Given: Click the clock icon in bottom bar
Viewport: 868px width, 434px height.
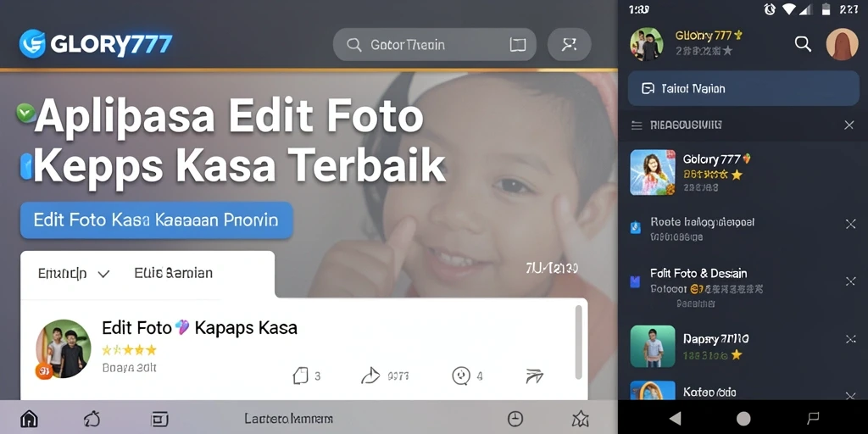Looking at the screenshot, I should (515, 419).
